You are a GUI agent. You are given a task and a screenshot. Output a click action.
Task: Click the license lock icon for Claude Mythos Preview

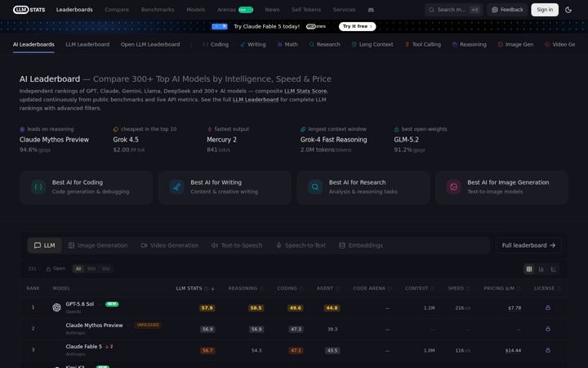point(548,329)
